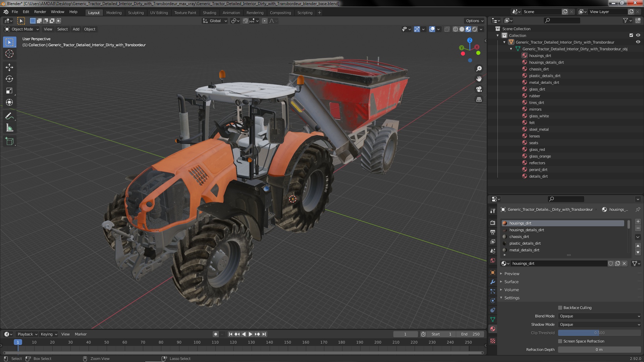The width and height of the screenshot is (644, 362).
Task: Adjust the Clip Threshold slider
Action: 600,333
